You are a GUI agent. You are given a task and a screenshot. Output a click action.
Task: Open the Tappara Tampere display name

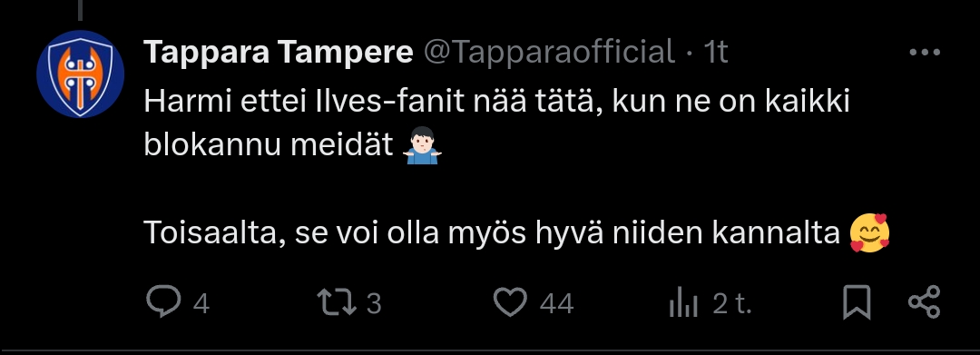point(279,53)
